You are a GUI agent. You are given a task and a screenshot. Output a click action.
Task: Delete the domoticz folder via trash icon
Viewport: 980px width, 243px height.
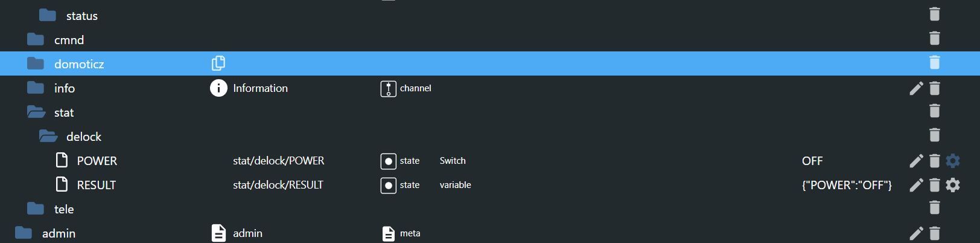[934, 62]
